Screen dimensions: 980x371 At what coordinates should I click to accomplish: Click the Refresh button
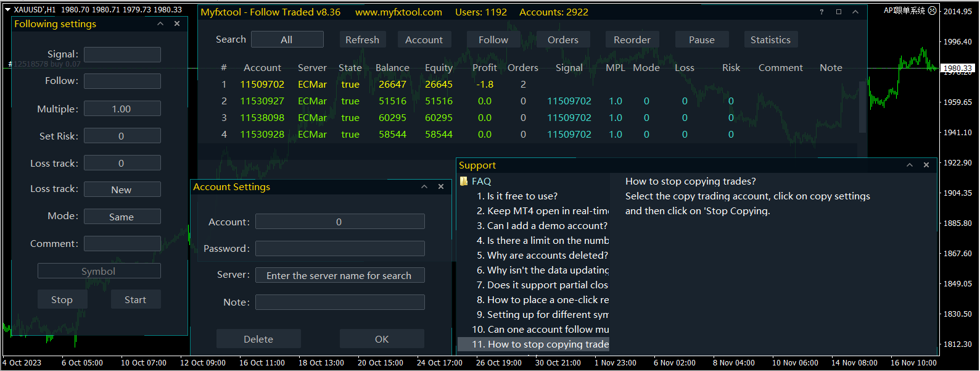point(362,40)
